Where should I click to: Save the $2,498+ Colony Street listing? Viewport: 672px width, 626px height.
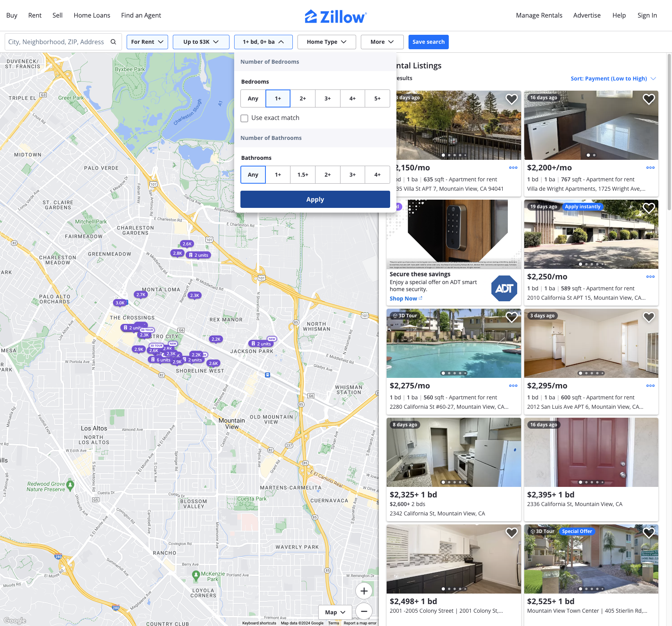click(511, 533)
